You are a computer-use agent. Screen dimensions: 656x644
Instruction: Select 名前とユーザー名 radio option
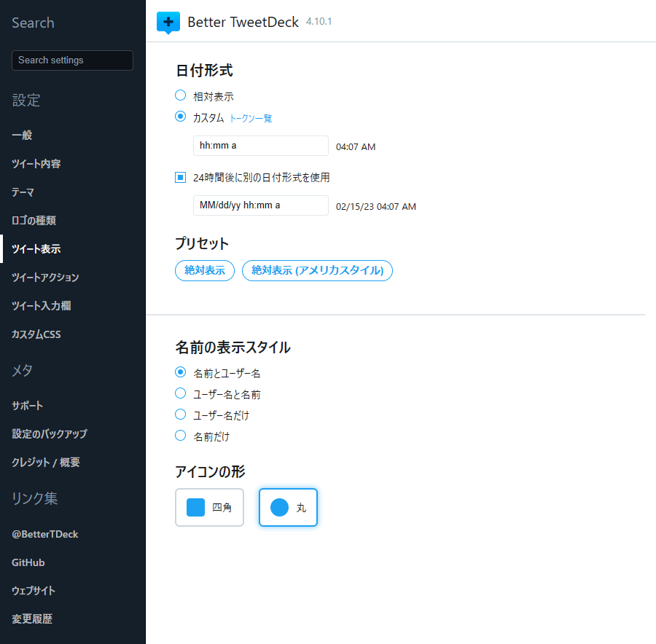tap(180, 372)
